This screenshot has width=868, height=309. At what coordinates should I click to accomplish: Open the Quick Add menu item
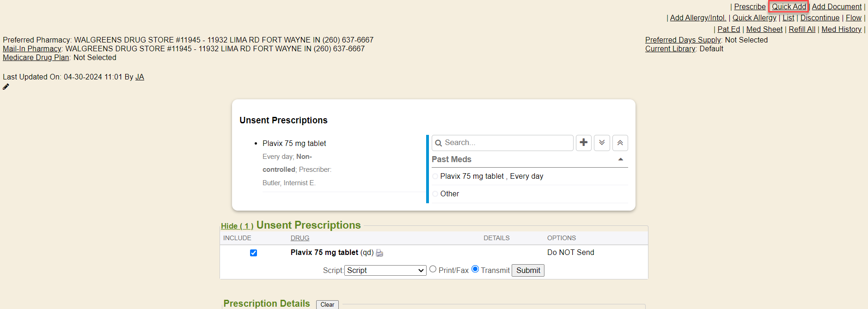(789, 6)
